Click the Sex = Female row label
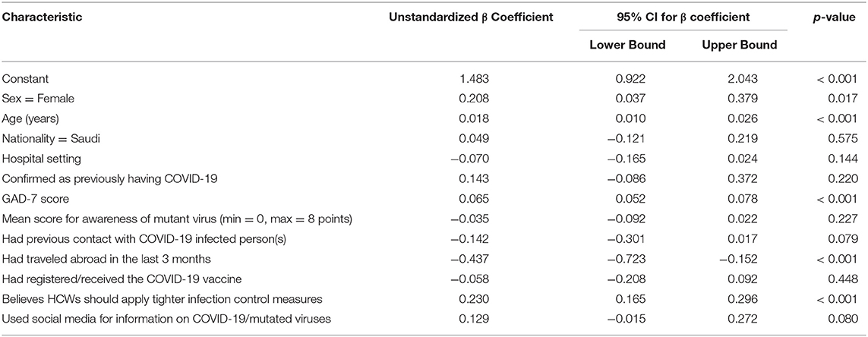 coord(38,99)
